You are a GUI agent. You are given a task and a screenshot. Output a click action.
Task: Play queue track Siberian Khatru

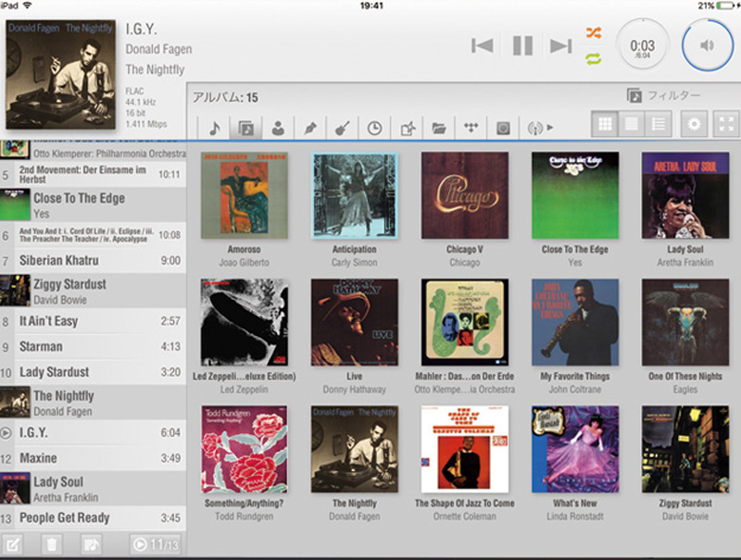pyautogui.click(x=94, y=261)
